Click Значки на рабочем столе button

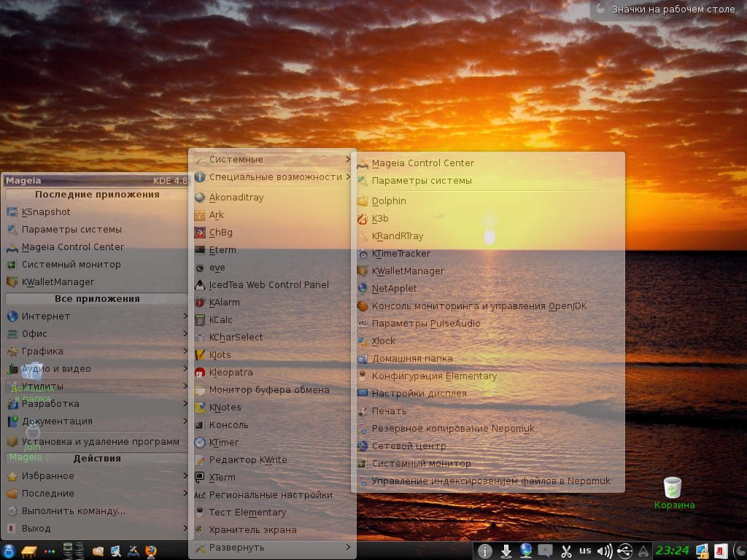click(x=667, y=9)
